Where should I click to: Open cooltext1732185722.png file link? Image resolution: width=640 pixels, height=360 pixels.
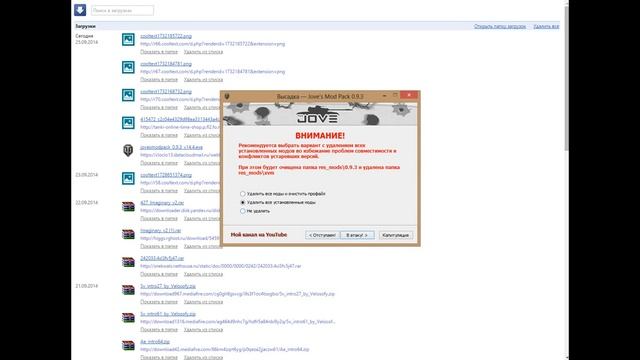click(x=166, y=36)
